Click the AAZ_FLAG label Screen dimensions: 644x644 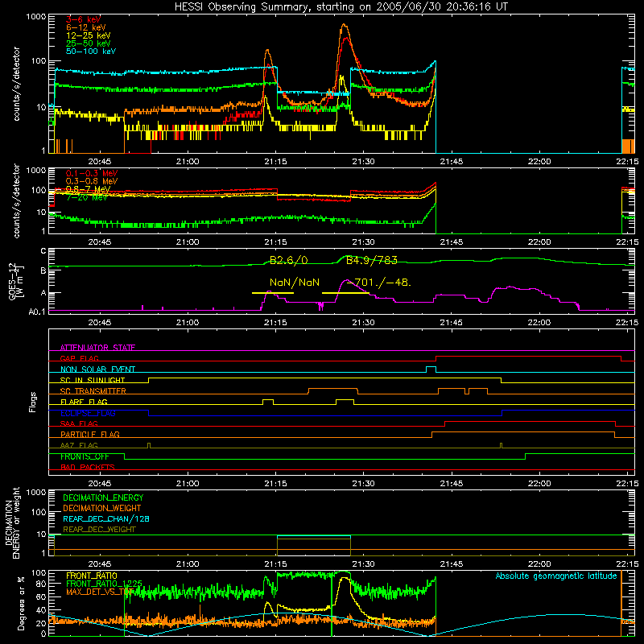point(79,445)
